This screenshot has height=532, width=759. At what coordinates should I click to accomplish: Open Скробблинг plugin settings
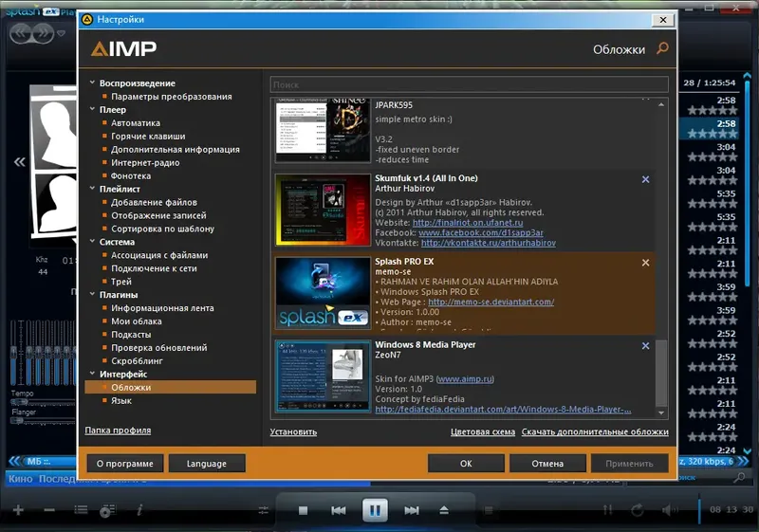tap(137, 360)
